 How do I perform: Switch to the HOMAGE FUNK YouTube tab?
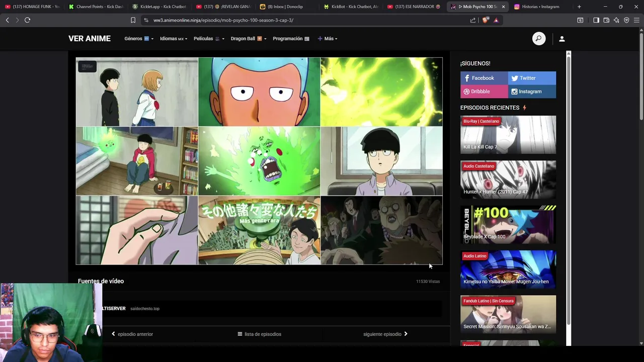(32, 7)
